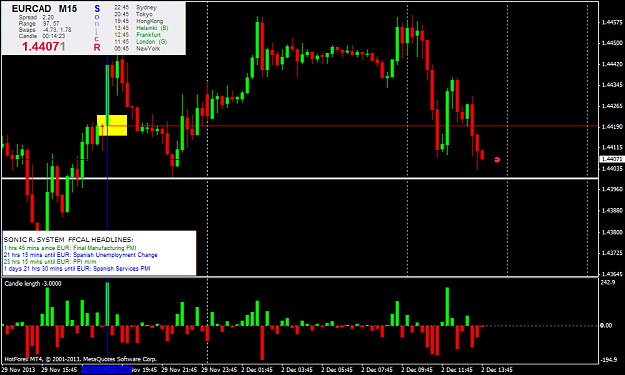Click the 242.9 indicator scale value
The width and height of the screenshot is (625, 375).
click(607, 282)
